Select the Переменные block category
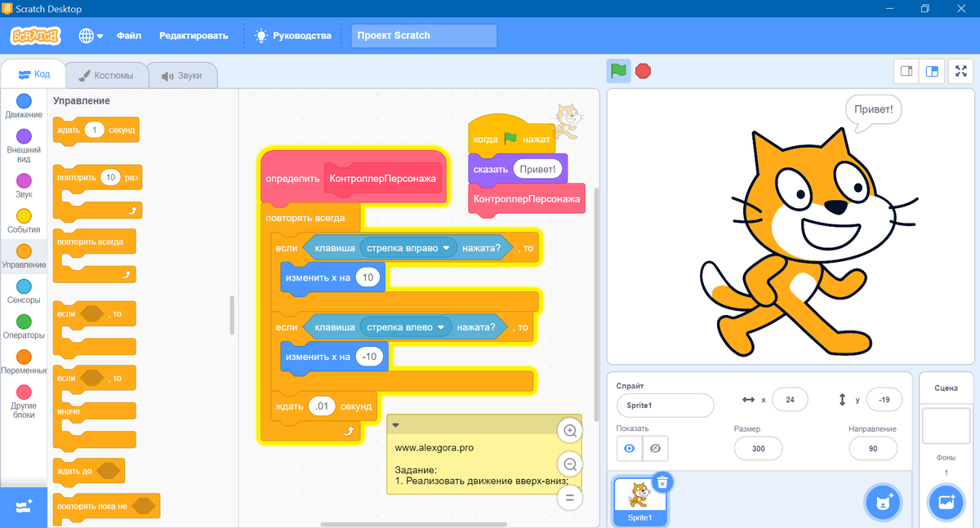Viewport: 980px width, 528px height. coord(24,361)
